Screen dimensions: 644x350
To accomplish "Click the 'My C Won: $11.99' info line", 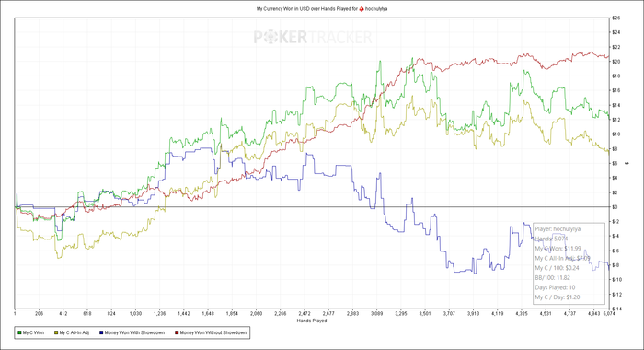I will tap(558, 249).
